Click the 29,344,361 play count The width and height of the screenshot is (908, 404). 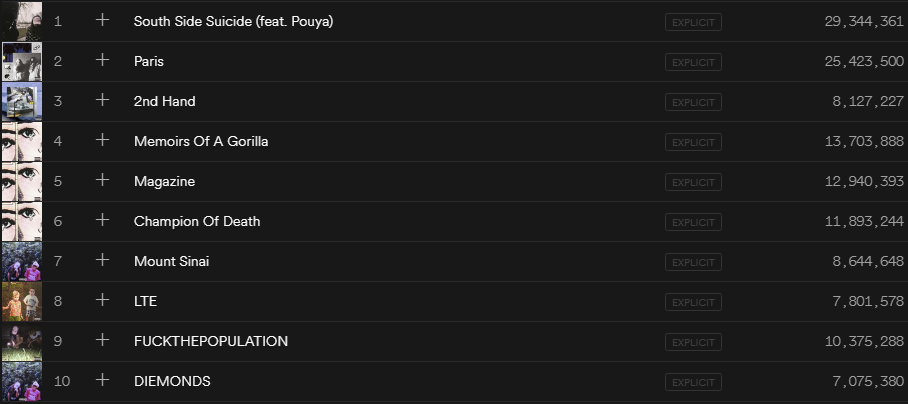coord(864,21)
